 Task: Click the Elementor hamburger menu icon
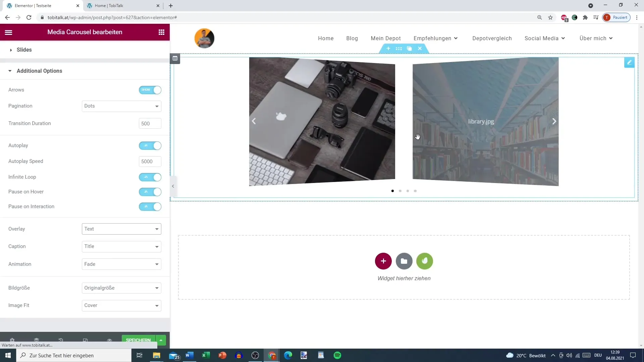click(x=8, y=32)
